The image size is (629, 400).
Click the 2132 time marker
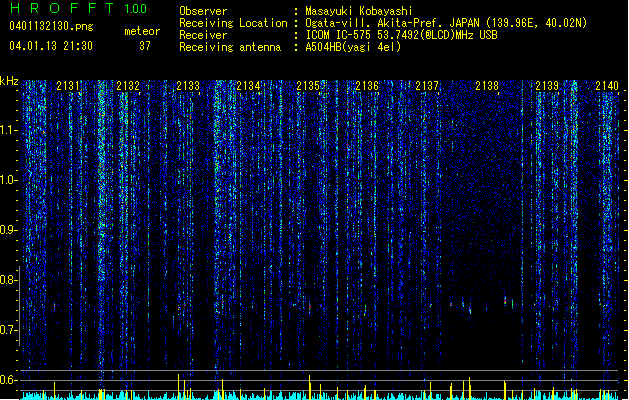coord(128,86)
